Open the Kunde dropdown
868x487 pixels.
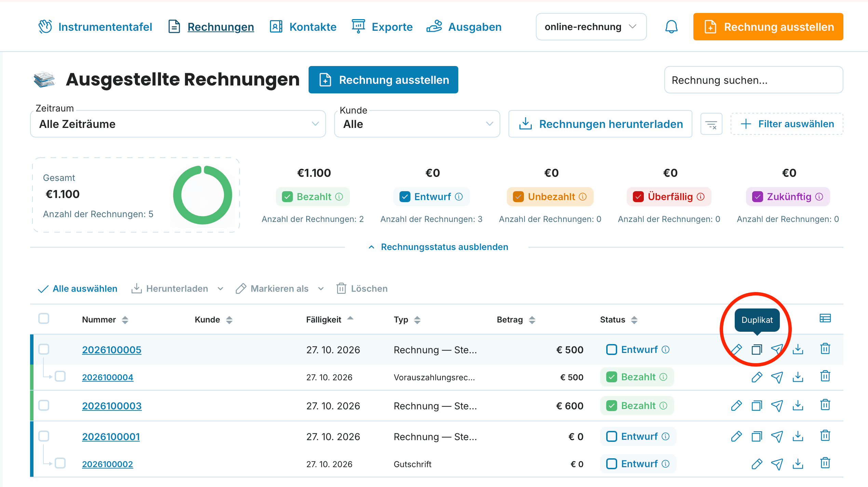[417, 124]
